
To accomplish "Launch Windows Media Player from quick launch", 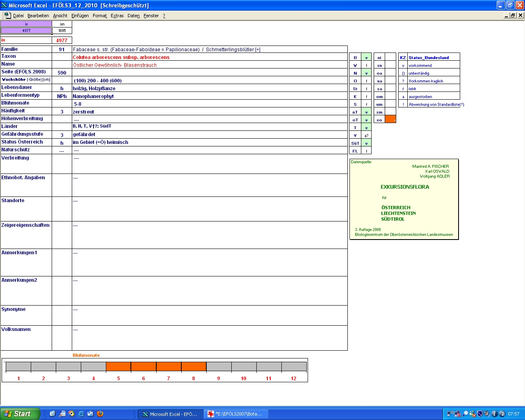I will click(71, 414).
